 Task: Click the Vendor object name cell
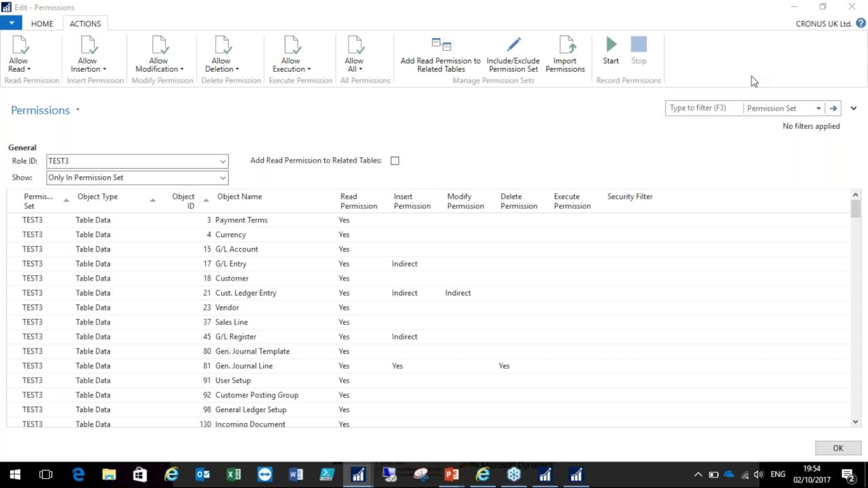click(227, 308)
